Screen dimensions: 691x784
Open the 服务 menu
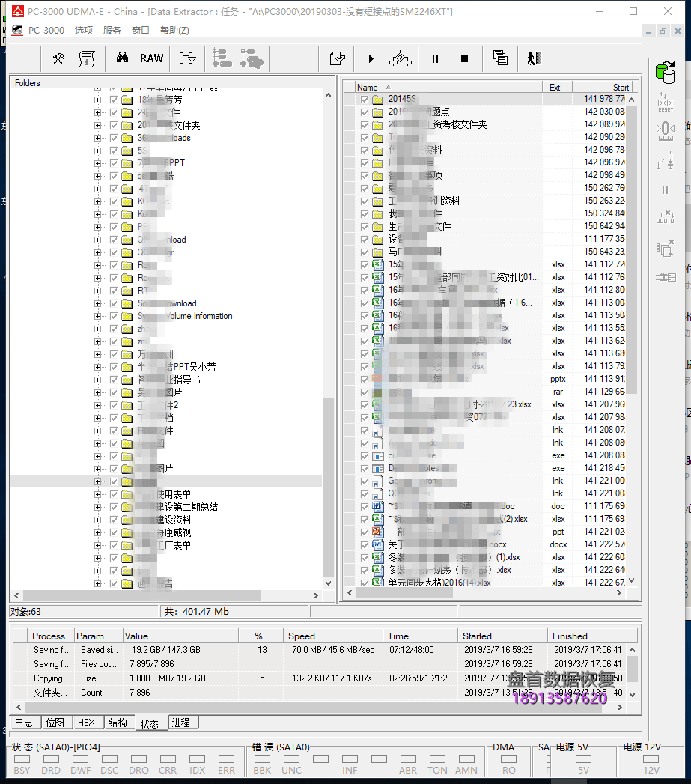click(112, 31)
